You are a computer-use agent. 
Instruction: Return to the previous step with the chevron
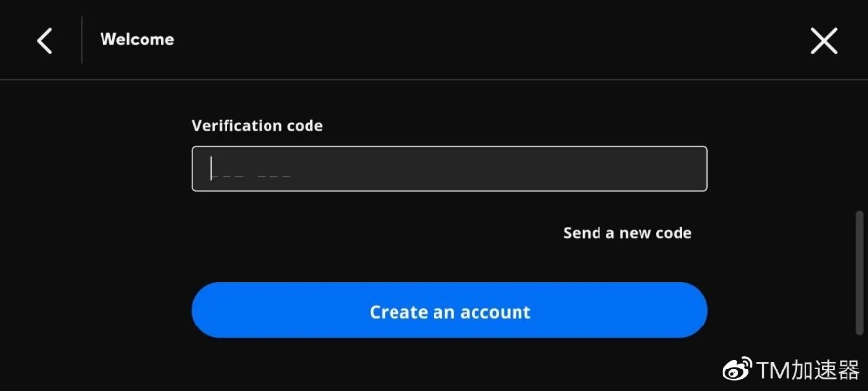coord(44,40)
